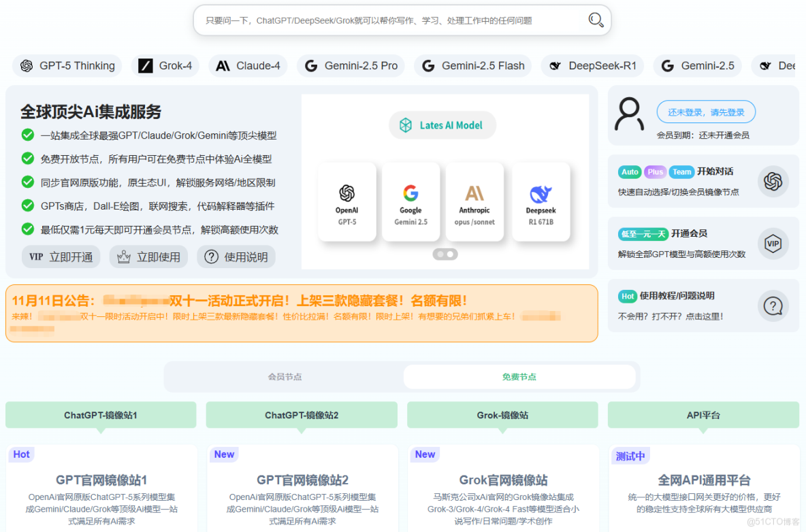Click the 立即使用 button
Viewport: 806px width, 532px height.
pyautogui.click(x=148, y=256)
